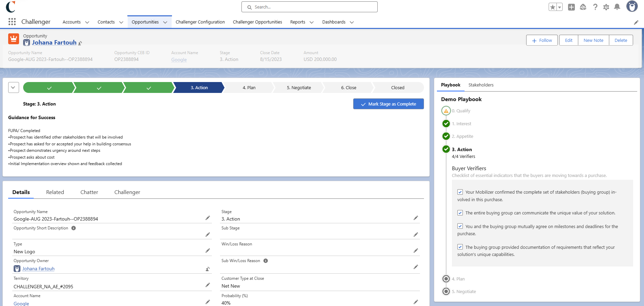Click Mark Stage as Complete button
Viewport: 644px width, 306px height.
tap(389, 104)
